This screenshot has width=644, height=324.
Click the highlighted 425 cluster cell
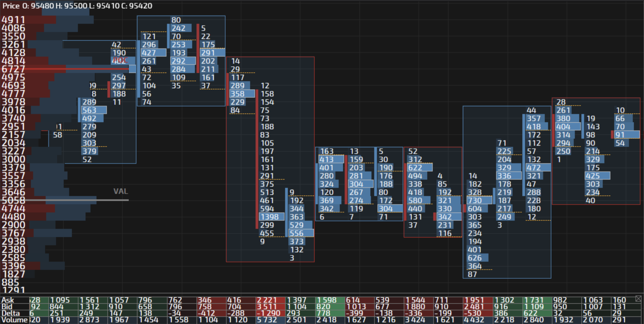click(597, 176)
